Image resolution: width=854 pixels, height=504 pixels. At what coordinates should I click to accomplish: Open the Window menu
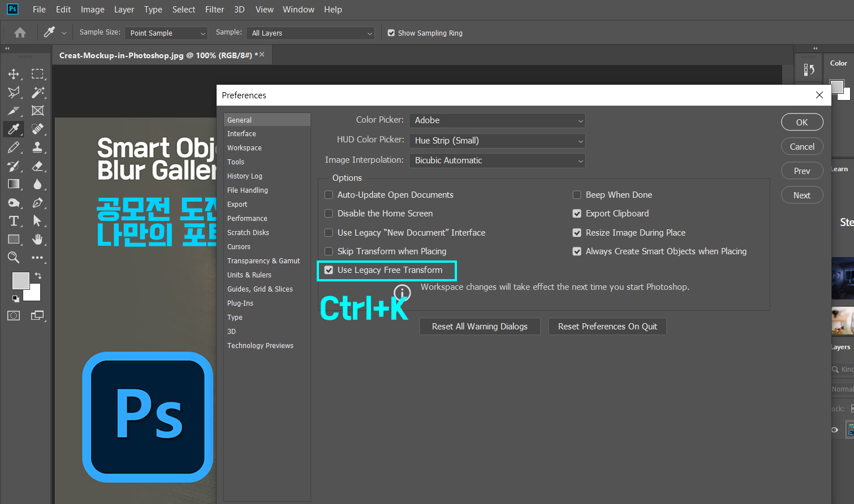(299, 10)
